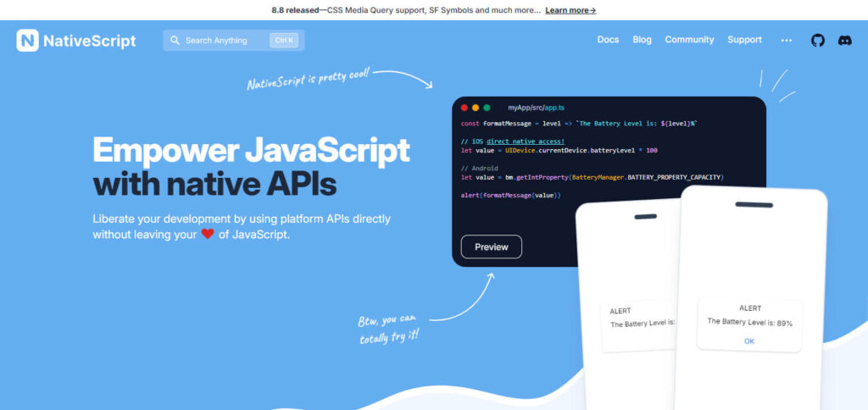Image resolution: width=868 pixels, height=410 pixels.
Task: Follow the Learn more link in banner
Action: pyautogui.click(x=570, y=10)
